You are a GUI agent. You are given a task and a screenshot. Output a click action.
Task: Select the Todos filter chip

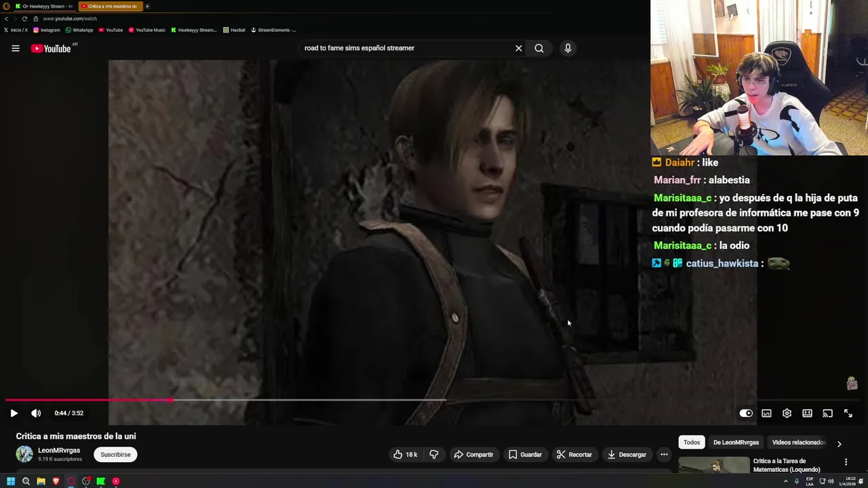(x=692, y=443)
